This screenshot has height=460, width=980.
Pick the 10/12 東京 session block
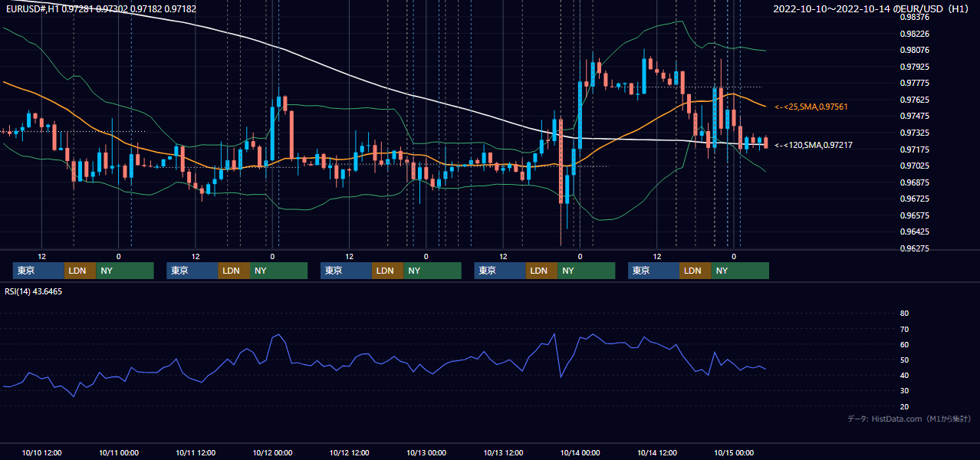[x=346, y=271]
